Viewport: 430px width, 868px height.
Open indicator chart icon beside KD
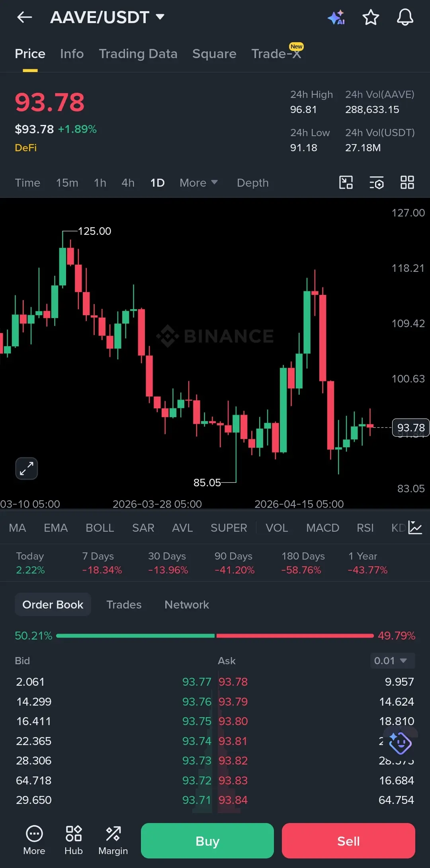pyautogui.click(x=415, y=528)
